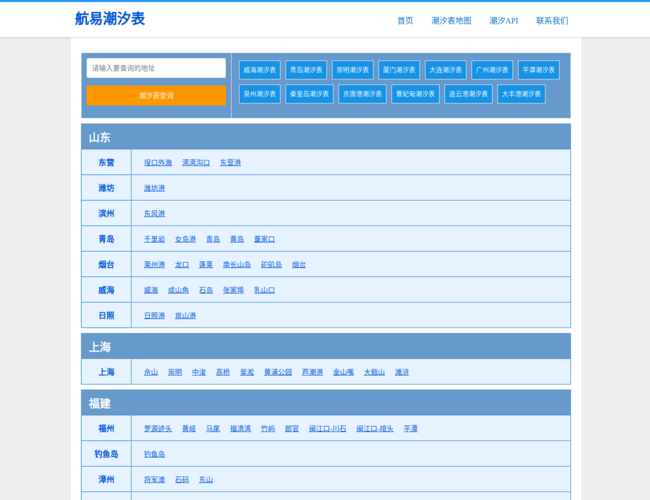Screen dimensions: 650x500
Task: Open the 航易潮汐表 site logo
Action: click(110, 19)
